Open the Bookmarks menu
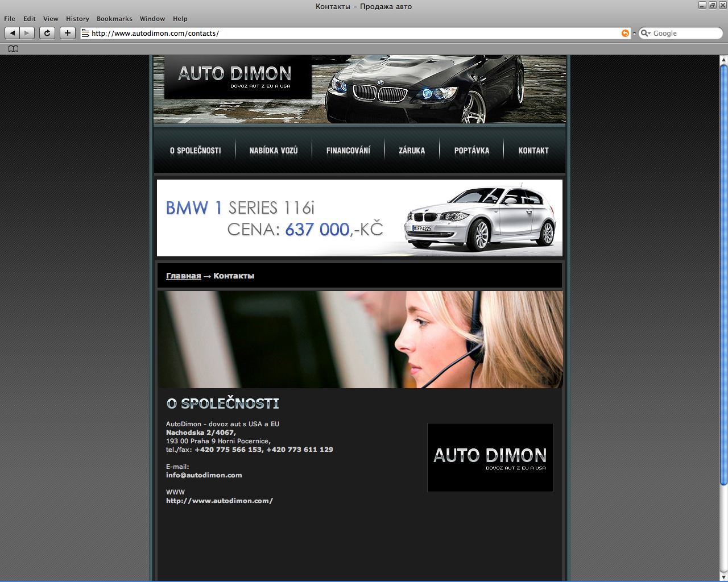Viewport: 728px width, 582px height. pos(114,19)
